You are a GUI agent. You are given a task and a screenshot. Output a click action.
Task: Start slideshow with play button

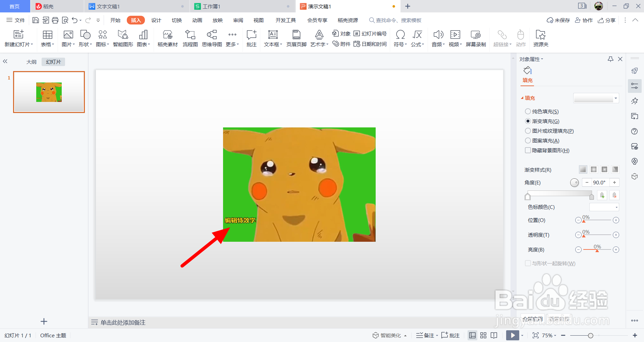coord(513,335)
